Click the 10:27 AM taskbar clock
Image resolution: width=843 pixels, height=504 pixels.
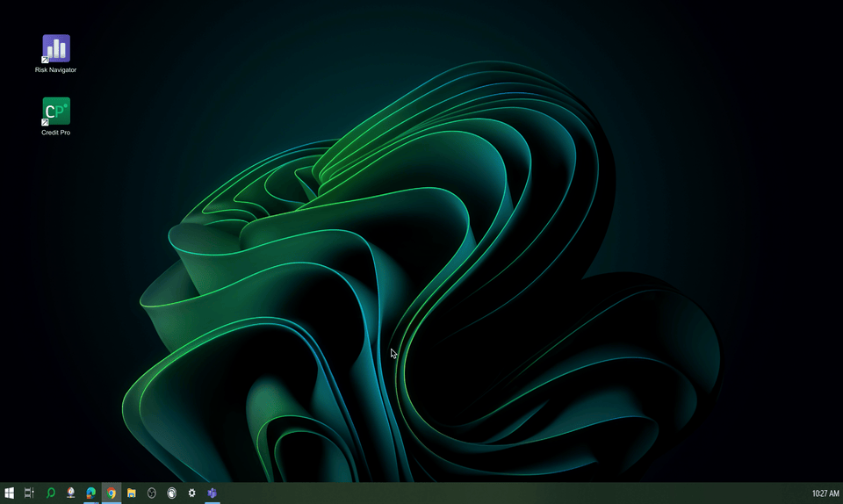coord(825,493)
